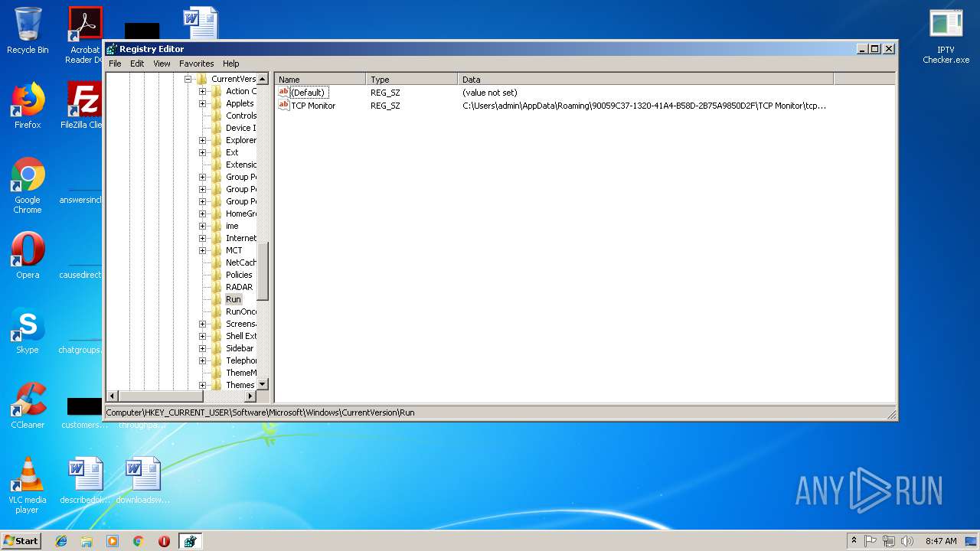The height and width of the screenshot is (551, 980).
Task: Open the Edit menu
Action: point(137,64)
